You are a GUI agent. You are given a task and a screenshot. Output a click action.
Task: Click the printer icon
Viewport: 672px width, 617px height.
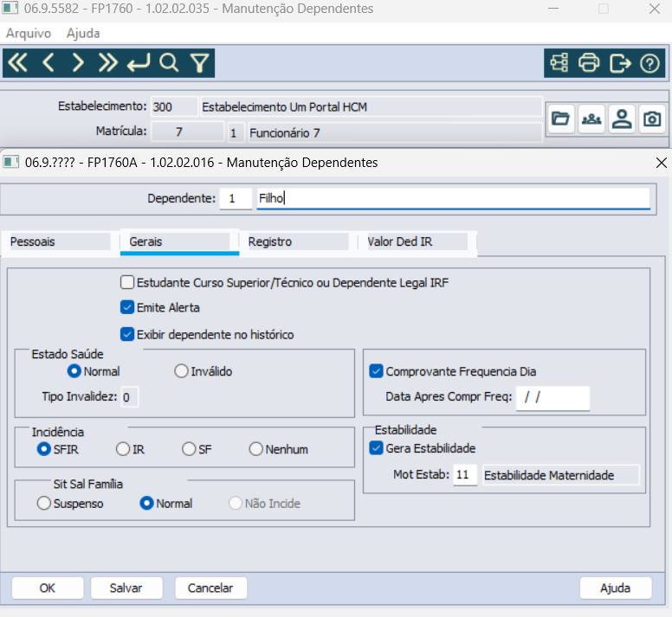coord(589,63)
